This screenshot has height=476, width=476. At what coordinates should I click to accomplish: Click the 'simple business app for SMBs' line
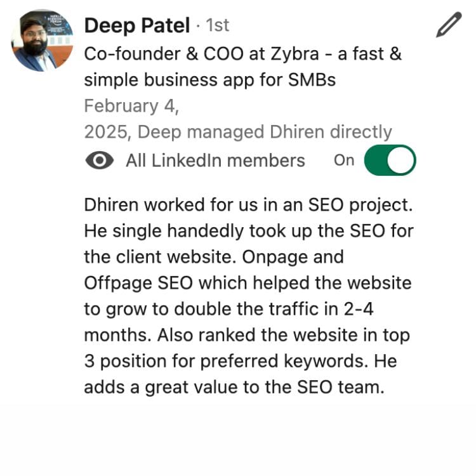209,81
